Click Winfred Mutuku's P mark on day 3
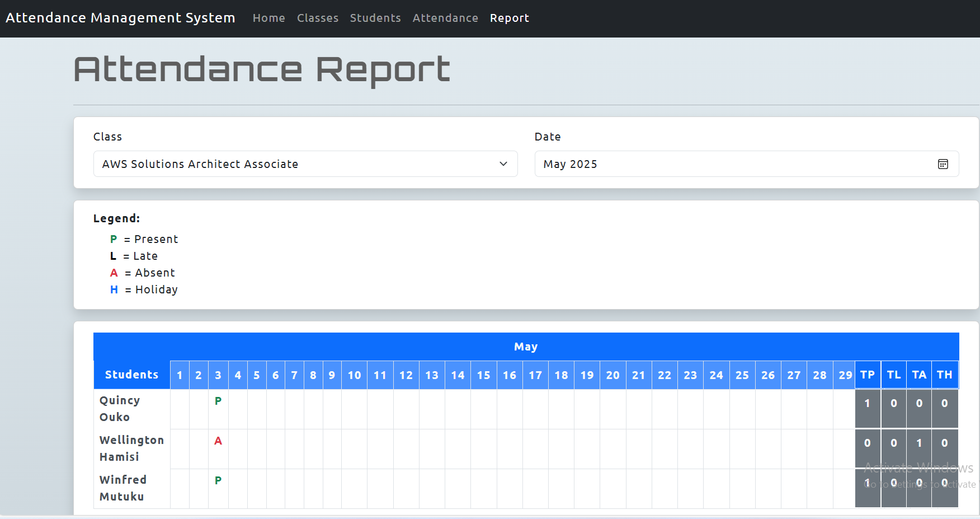Viewport: 980px width, 519px height. coord(218,480)
